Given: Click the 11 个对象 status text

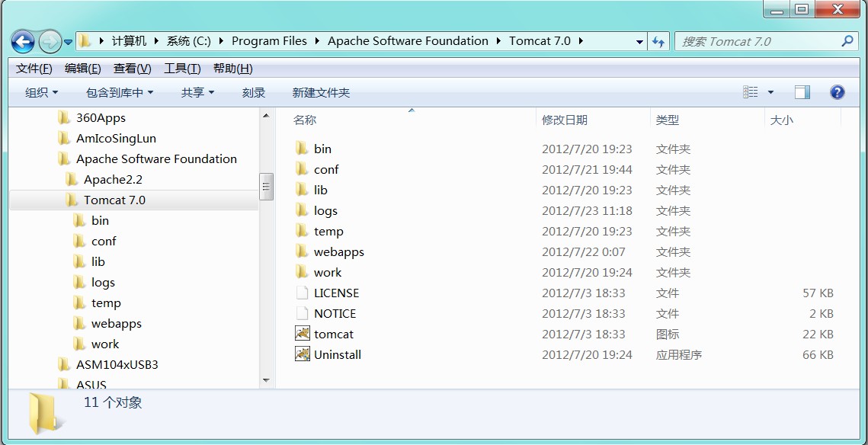Looking at the screenshot, I should tap(113, 402).
